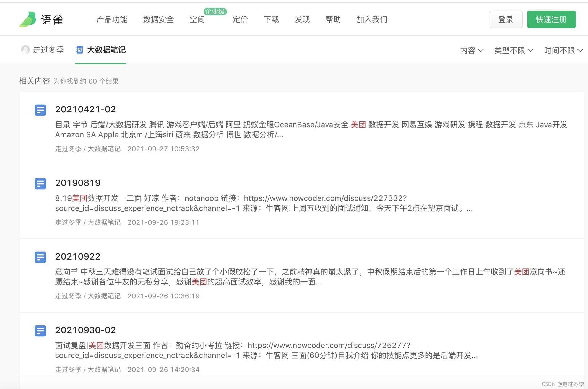Select the 数据安全 nav item
This screenshot has height=389, width=588.
[x=158, y=19]
